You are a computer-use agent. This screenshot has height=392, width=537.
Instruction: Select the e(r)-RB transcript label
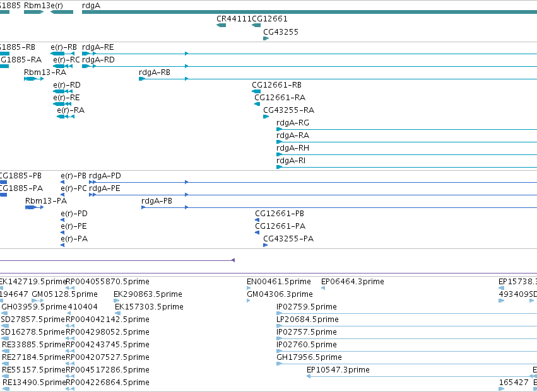click(x=64, y=47)
